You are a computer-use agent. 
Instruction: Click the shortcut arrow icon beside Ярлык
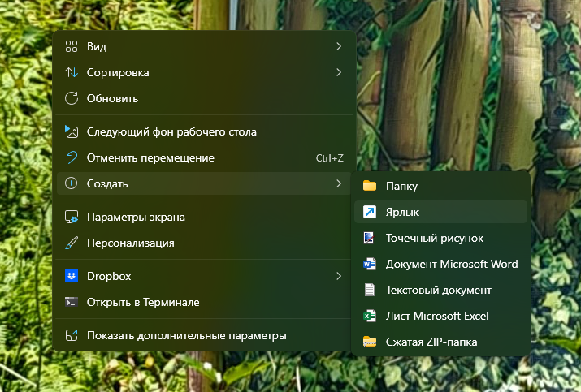(370, 212)
